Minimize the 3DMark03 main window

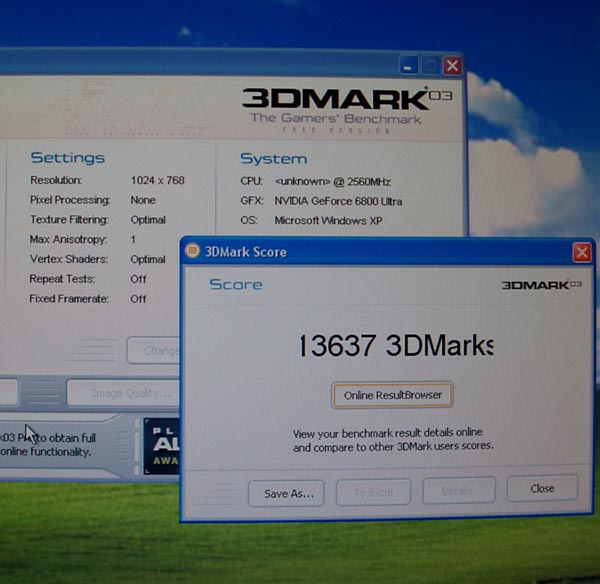[x=408, y=65]
